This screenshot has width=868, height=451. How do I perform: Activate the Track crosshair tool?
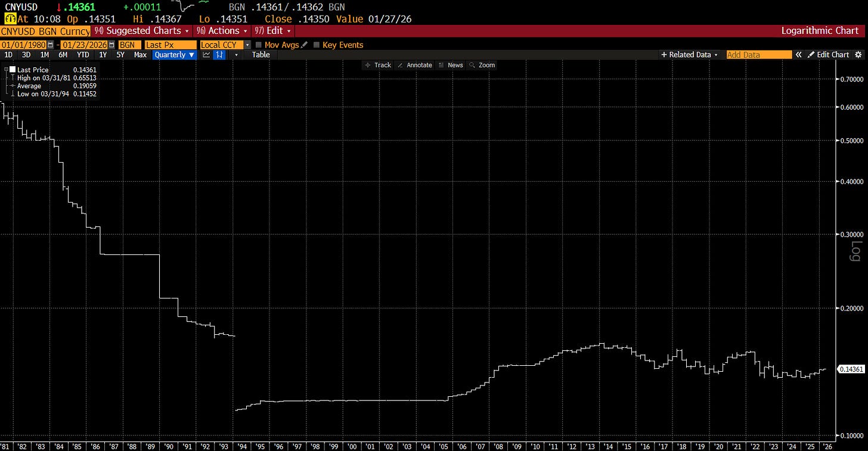[x=379, y=65]
